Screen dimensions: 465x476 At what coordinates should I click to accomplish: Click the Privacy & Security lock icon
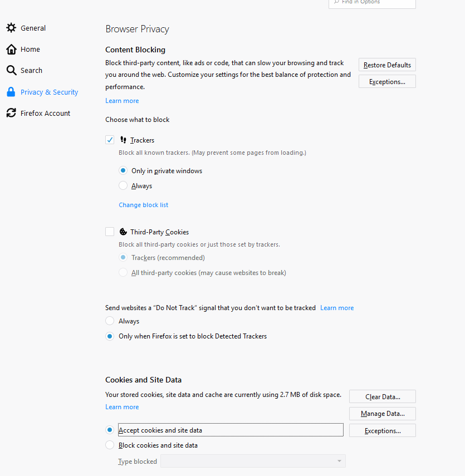tap(11, 91)
